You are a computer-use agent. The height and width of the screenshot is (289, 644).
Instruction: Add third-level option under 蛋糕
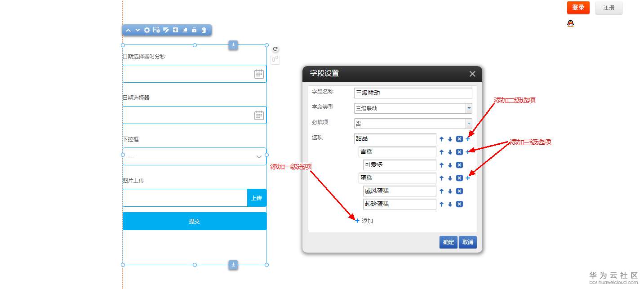[468, 178]
